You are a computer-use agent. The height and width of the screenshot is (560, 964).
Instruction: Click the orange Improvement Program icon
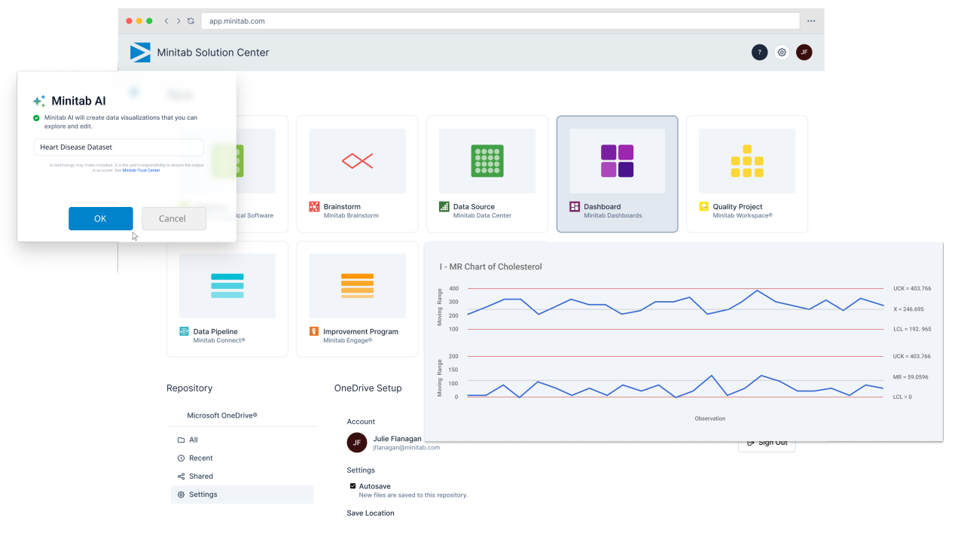click(x=357, y=285)
